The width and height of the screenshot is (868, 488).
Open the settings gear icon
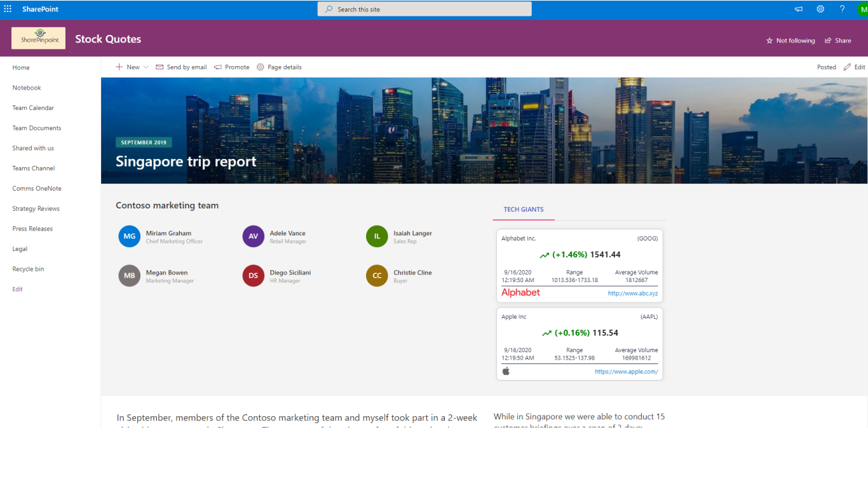click(820, 9)
